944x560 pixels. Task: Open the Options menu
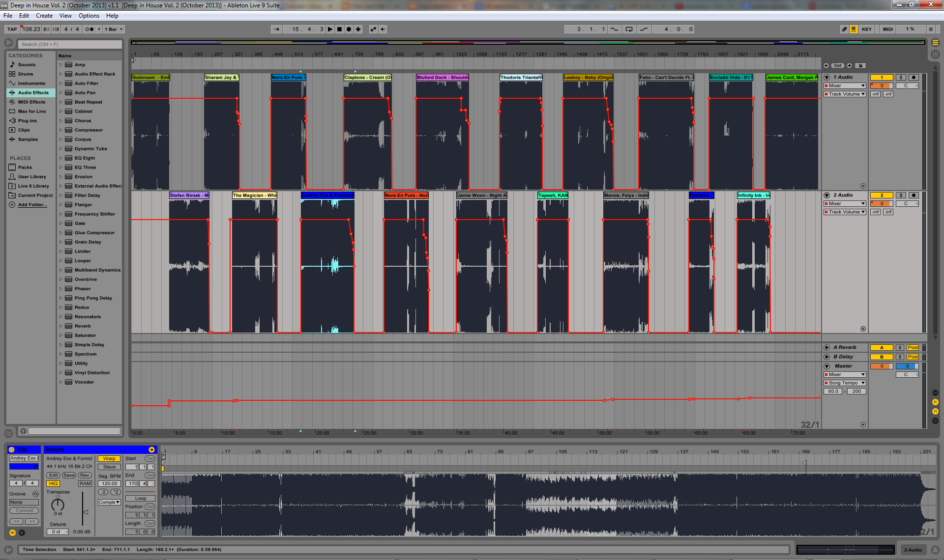(89, 16)
